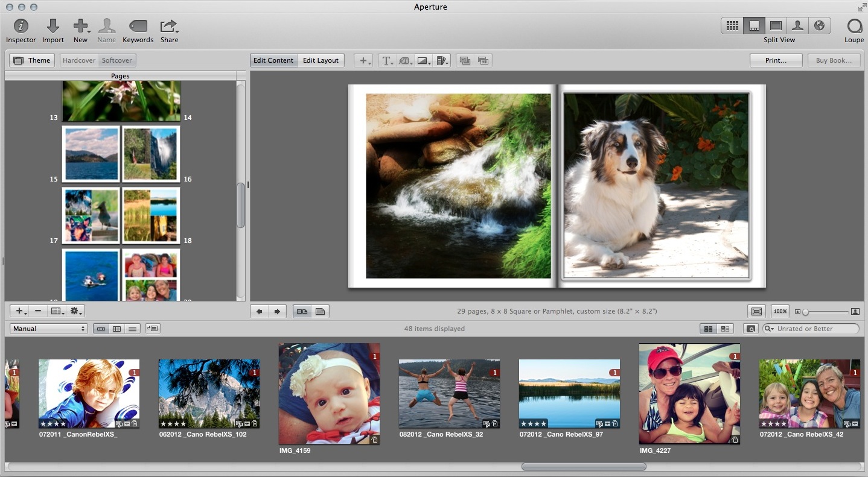This screenshot has height=477, width=868.
Task: Open the Manual sort order dropdown
Action: pos(48,329)
